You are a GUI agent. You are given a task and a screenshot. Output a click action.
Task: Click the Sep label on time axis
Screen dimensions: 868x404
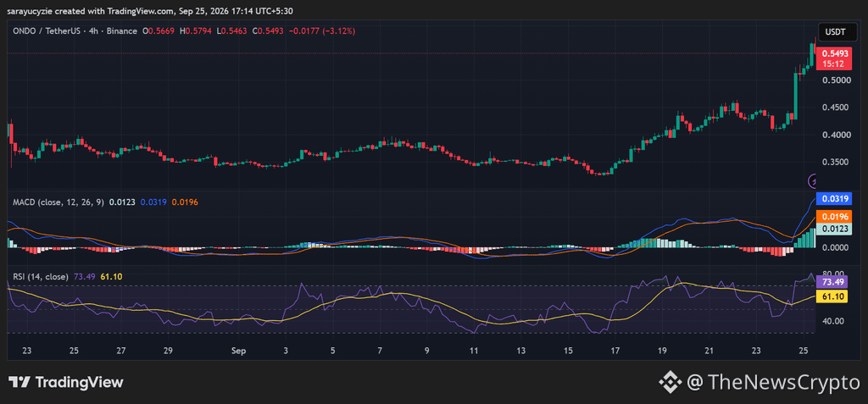238,351
